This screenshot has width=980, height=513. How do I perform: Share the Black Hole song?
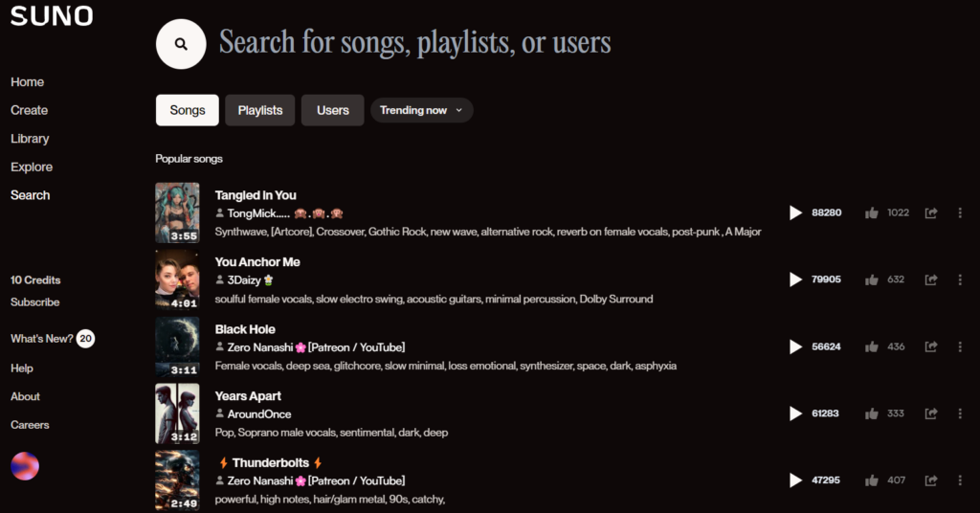[x=930, y=346]
